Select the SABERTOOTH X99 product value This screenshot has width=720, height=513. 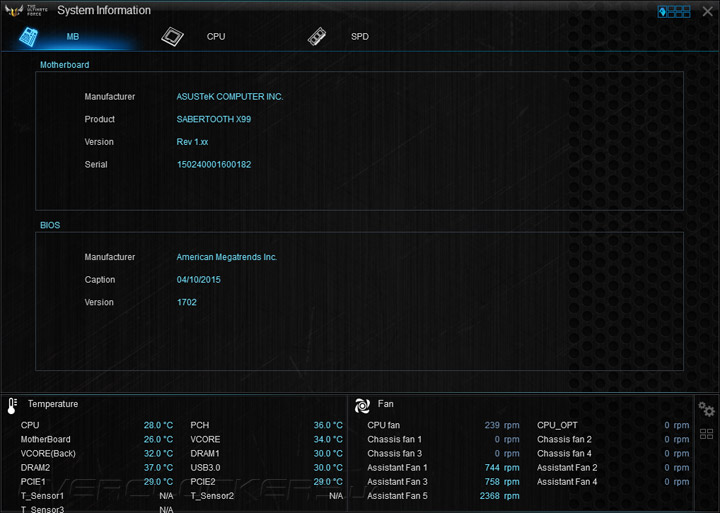[214, 119]
